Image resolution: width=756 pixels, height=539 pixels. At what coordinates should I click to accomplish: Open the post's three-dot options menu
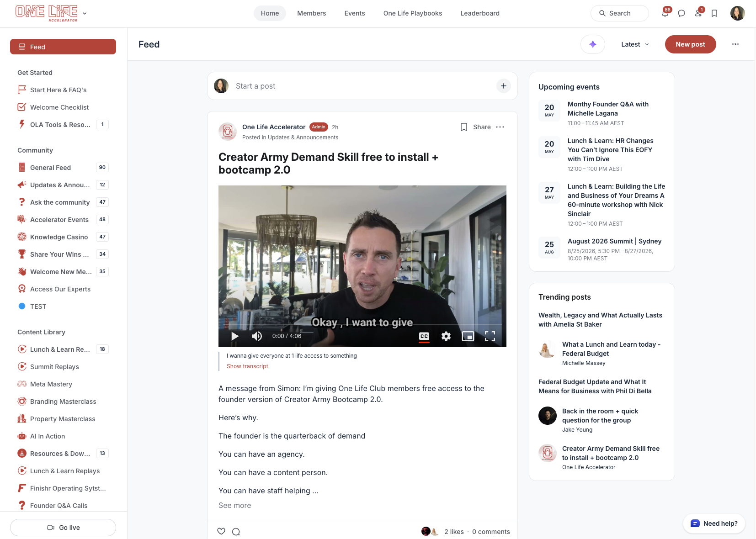pos(500,127)
